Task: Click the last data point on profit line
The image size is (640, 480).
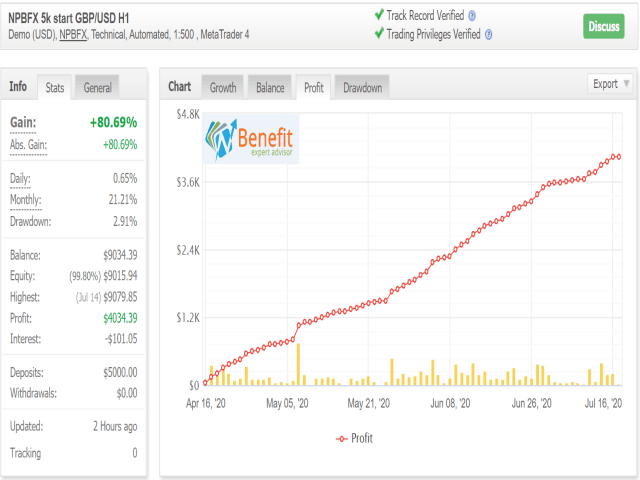Action: point(619,157)
